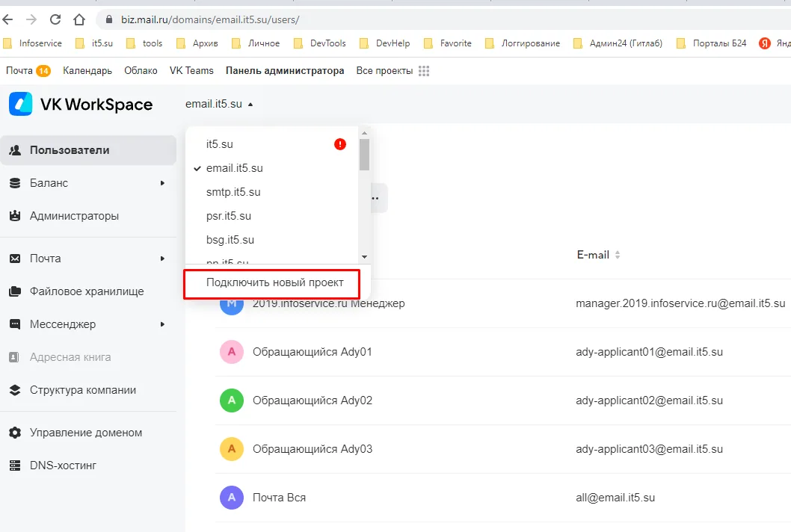Expand the Почта sidebar submenu arrow
The height and width of the screenshot is (532, 791).
(162, 259)
